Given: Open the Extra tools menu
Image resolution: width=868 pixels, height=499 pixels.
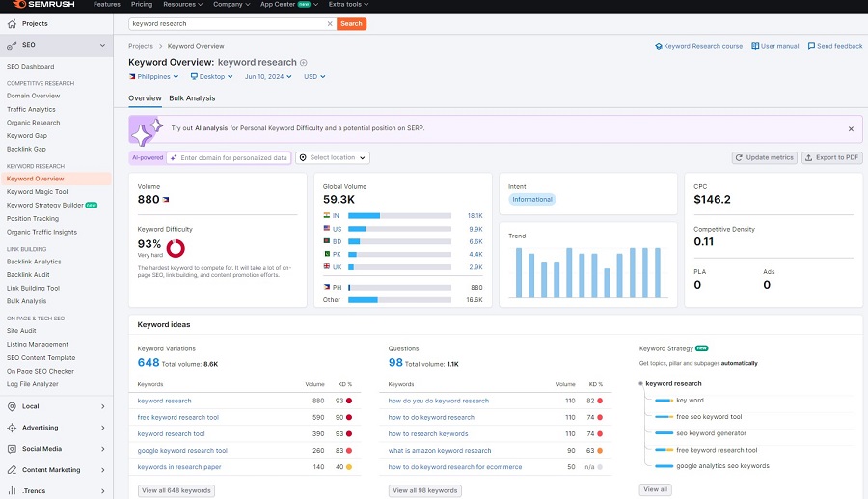Looking at the screenshot, I should tap(348, 5).
